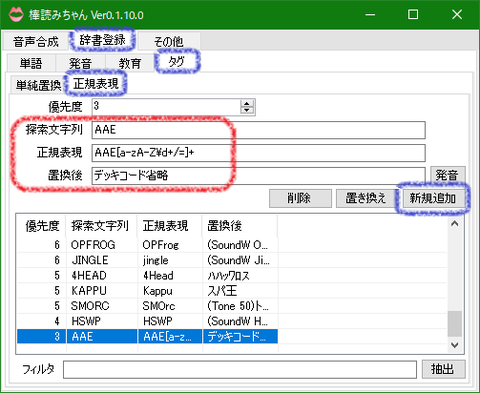Screen dimensions: 480x393
Task: Click the (Tone 50) replacement cell
Action: tap(240, 306)
